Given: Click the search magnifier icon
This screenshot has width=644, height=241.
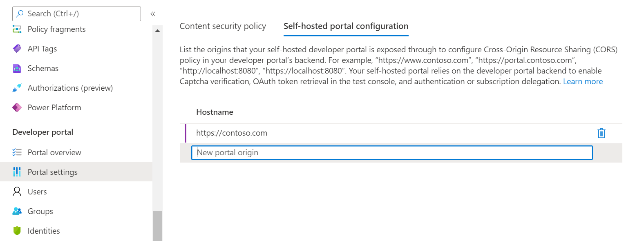Looking at the screenshot, I should [x=19, y=13].
